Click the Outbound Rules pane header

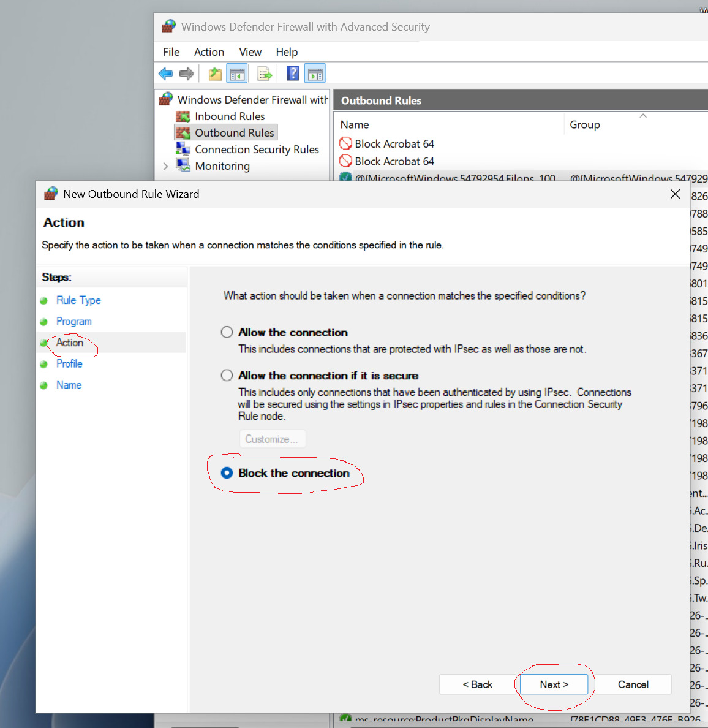click(521, 100)
